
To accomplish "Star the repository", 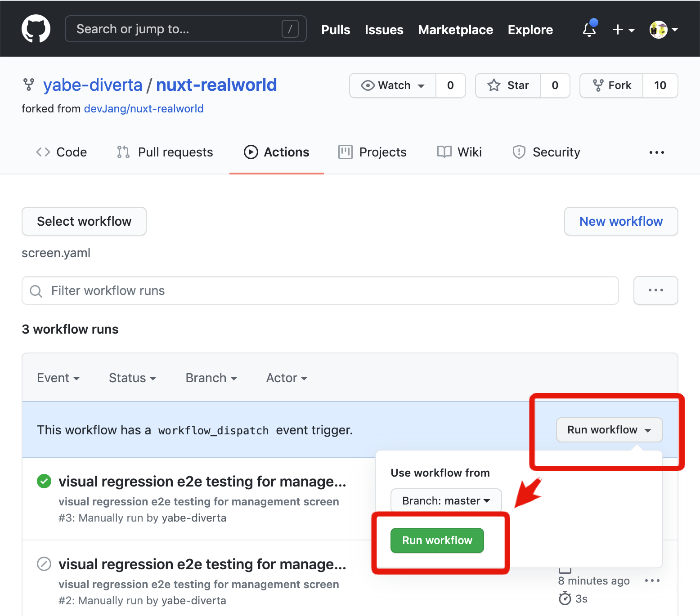I will point(508,85).
